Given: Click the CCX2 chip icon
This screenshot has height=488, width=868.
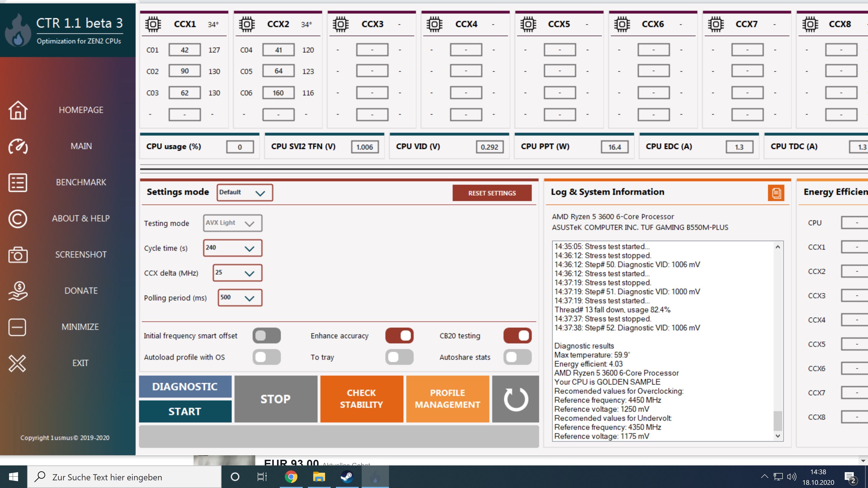Looking at the screenshot, I should click(247, 24).
